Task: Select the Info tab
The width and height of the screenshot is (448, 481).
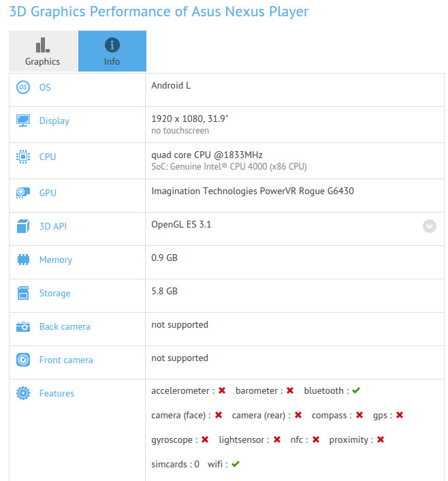Action: tap(112, 51)
